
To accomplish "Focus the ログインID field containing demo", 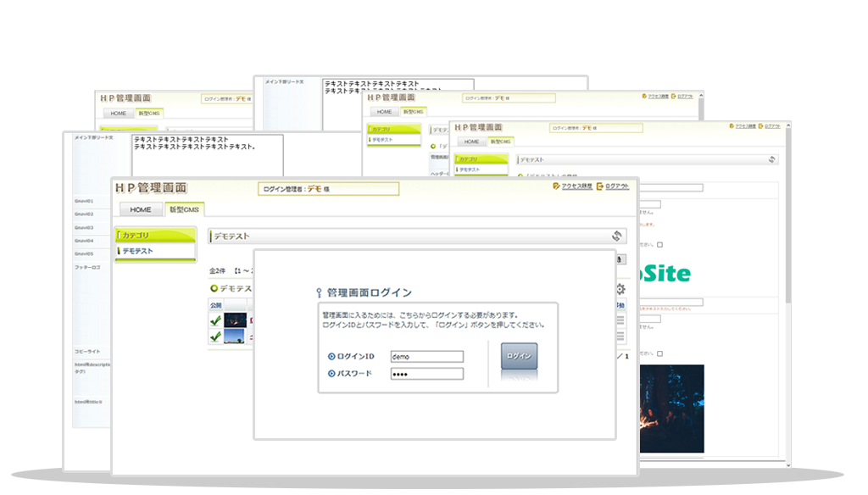I will 427,357.
